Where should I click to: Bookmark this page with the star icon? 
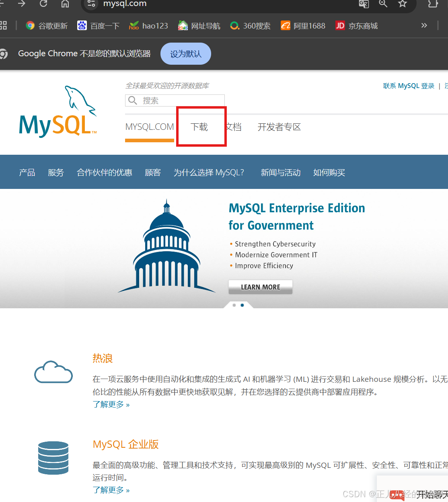pyautogui.click(x=403, y=4)
